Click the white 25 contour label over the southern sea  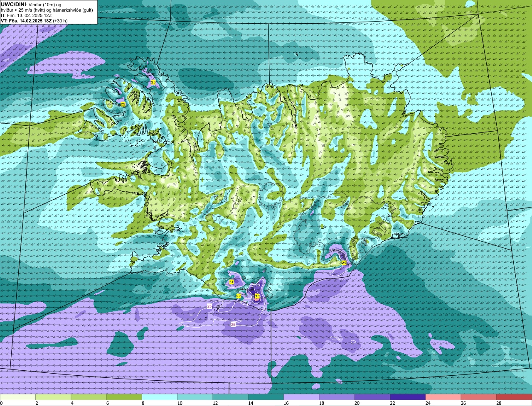(x=233, y=324)
